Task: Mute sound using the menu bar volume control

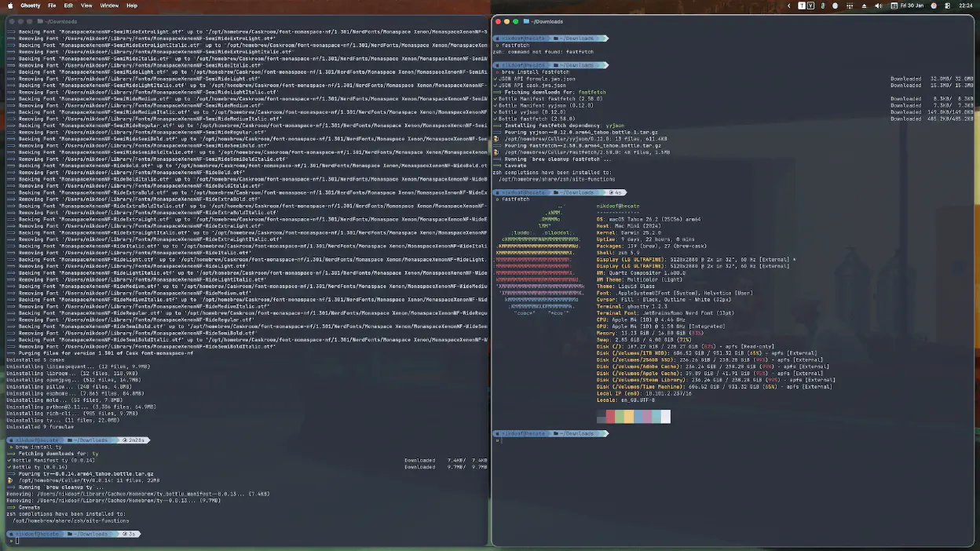Action: click(878, 5)
